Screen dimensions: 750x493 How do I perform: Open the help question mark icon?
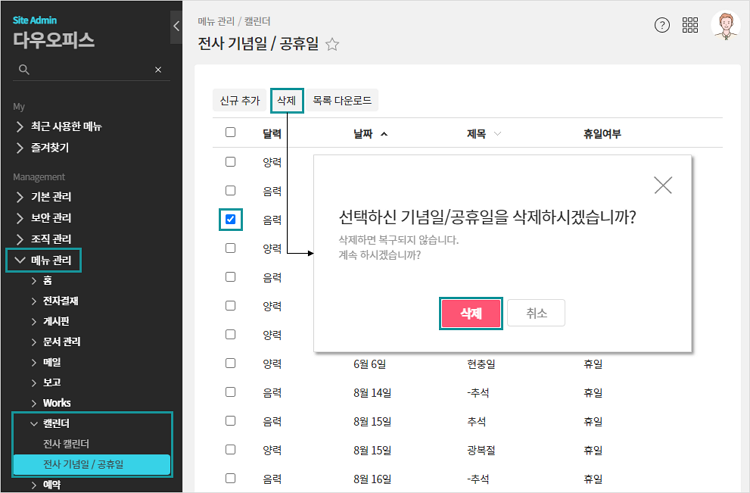coord(662,26)
